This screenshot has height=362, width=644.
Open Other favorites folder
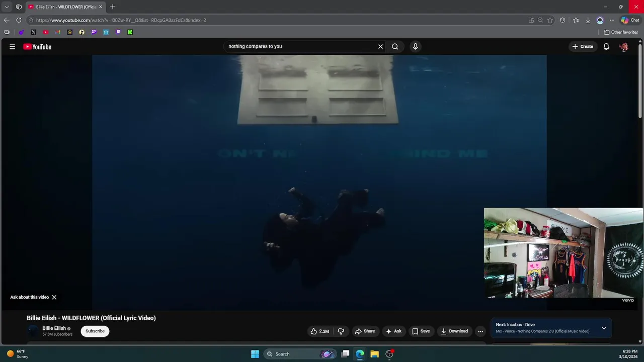(x=621, y=32)
